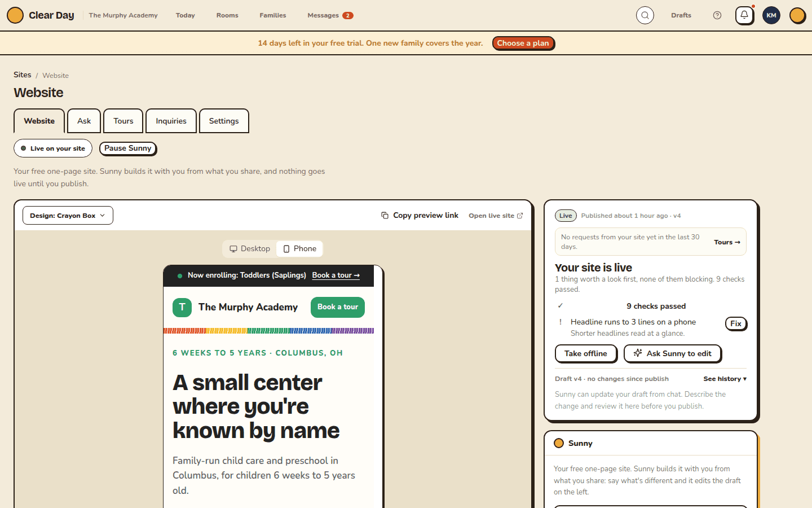The image size is (812, 508).
Task: Click Book a tour link in the enrolling banner
Action: tap(336, 275)
